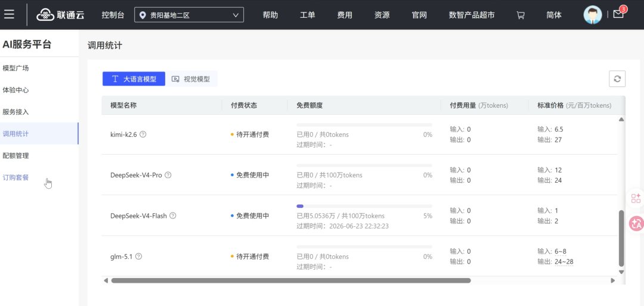Click the horizontal scrollbar thumb of the table
The height and width of the screenshot is (306, 644).
291,280
